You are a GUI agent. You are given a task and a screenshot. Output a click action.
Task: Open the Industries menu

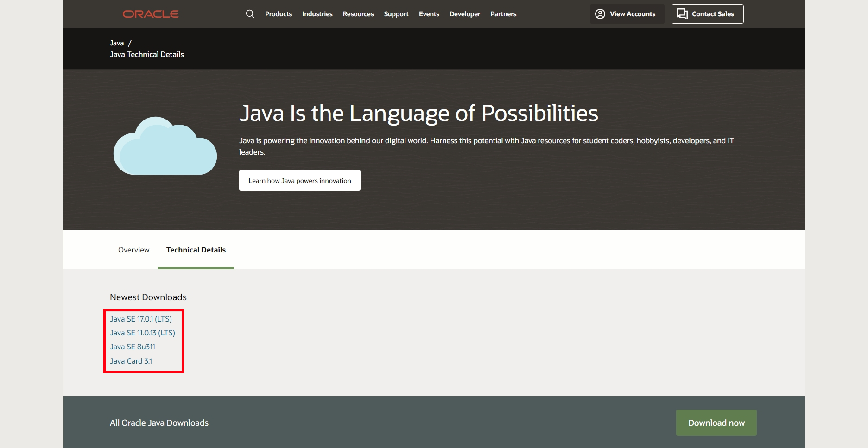pos(317,14)
